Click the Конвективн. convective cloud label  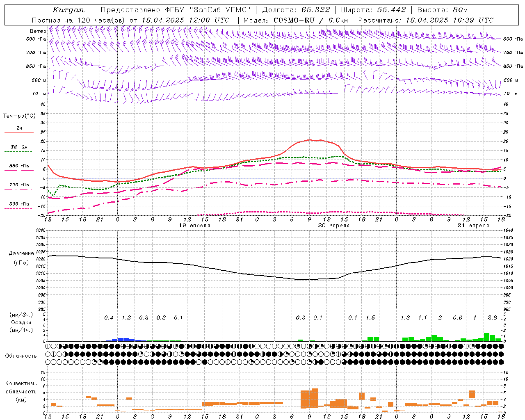coord(21,383)
